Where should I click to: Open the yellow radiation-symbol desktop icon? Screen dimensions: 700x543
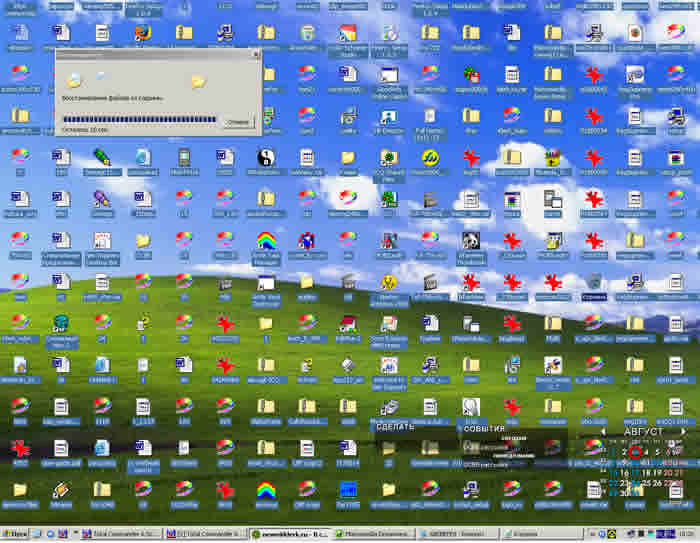pos(389,282)
